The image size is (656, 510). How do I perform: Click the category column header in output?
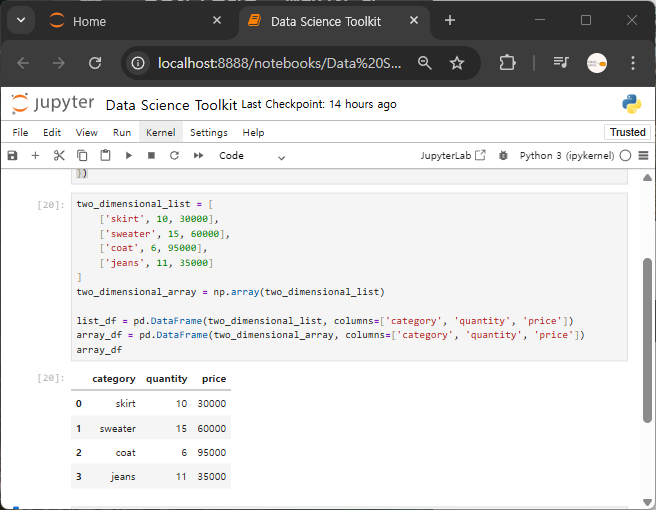(x=114, y=379)
